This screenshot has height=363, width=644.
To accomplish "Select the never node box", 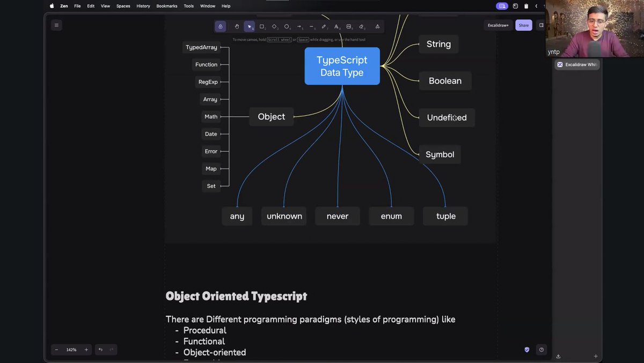I will (337, 216).
